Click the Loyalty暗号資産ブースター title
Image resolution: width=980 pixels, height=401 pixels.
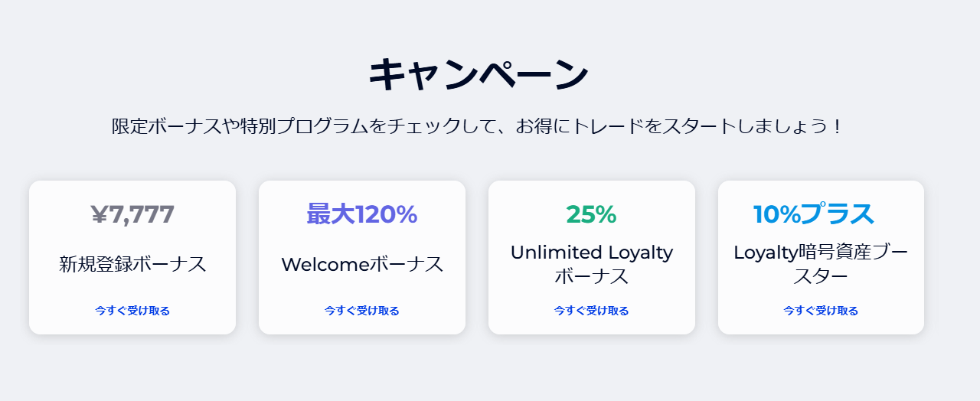click(x=821, y=264)
